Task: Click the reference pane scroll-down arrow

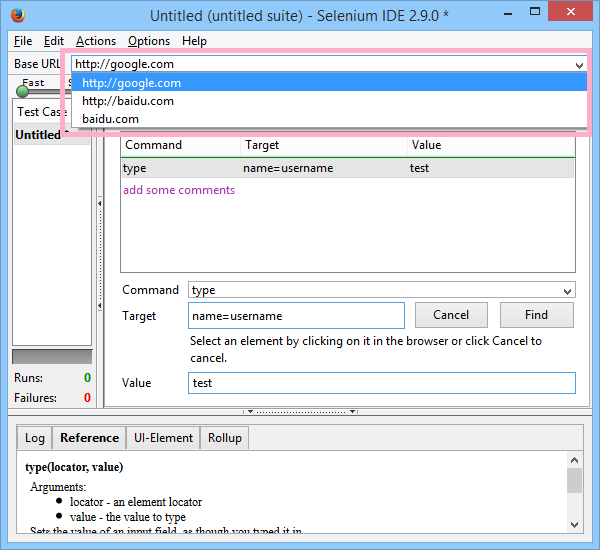Action: tap(574, 524)
